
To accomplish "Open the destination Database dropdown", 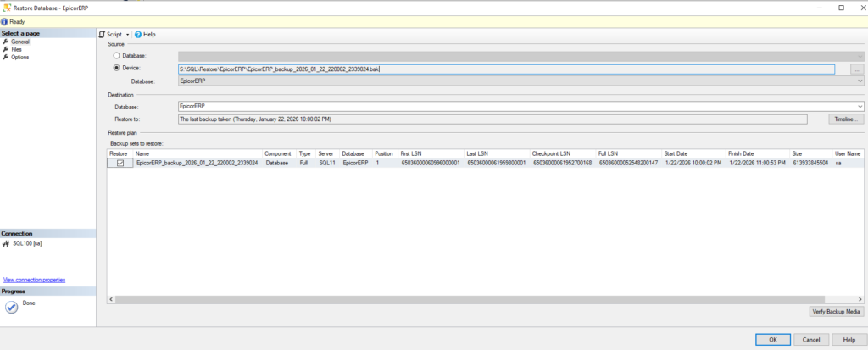I will tap(860, 107).
